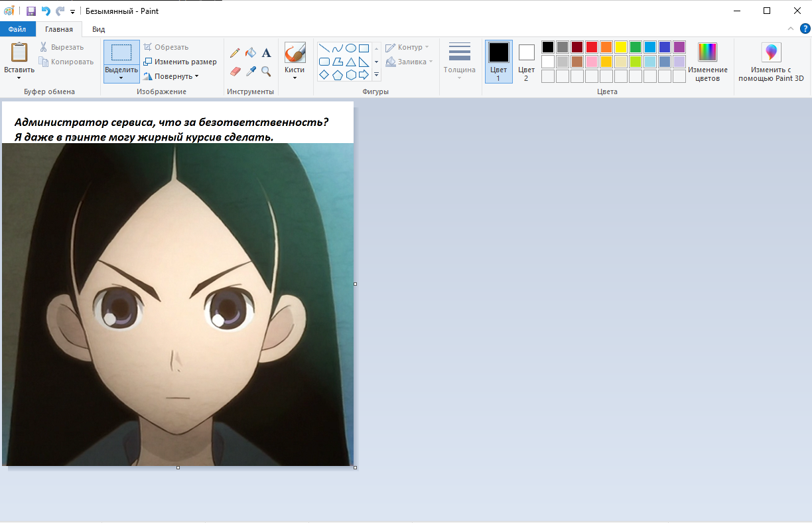Choose the Oval shape
The height and width of the screenshot is (523, 812).
click(351, 48)
